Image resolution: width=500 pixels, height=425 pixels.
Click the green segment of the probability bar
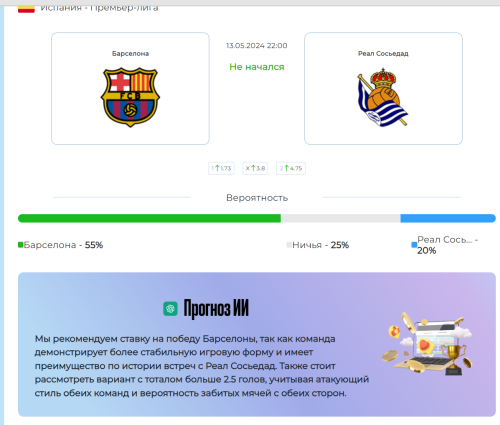(x=149, y=218)
